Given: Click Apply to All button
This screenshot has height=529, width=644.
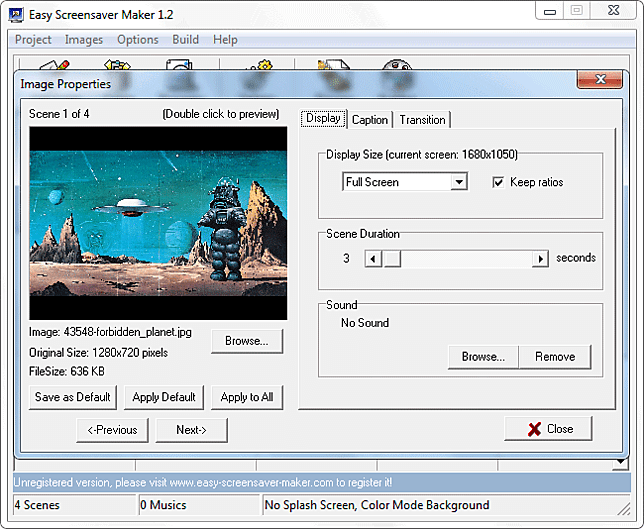Looking at the screenshot, I should 247,397.
